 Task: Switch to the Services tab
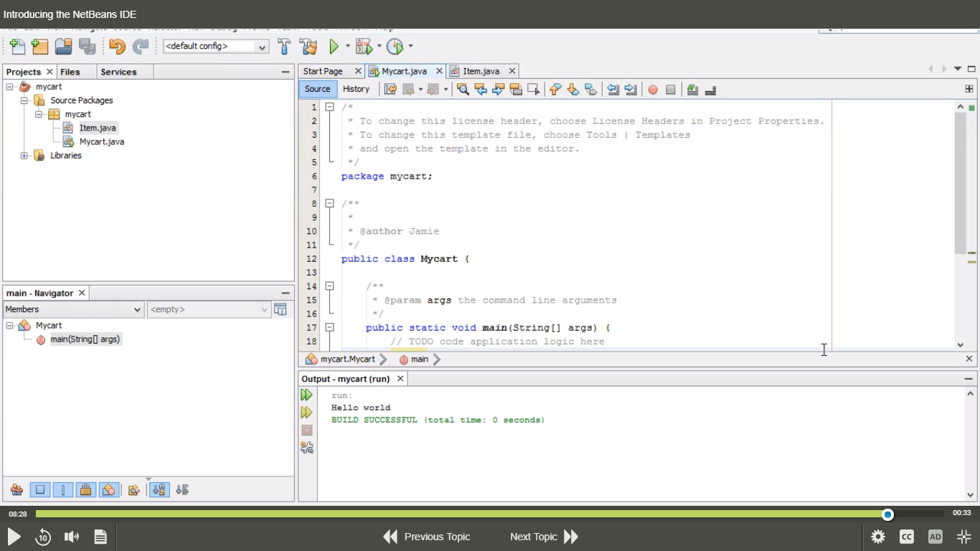coord(118,72)
